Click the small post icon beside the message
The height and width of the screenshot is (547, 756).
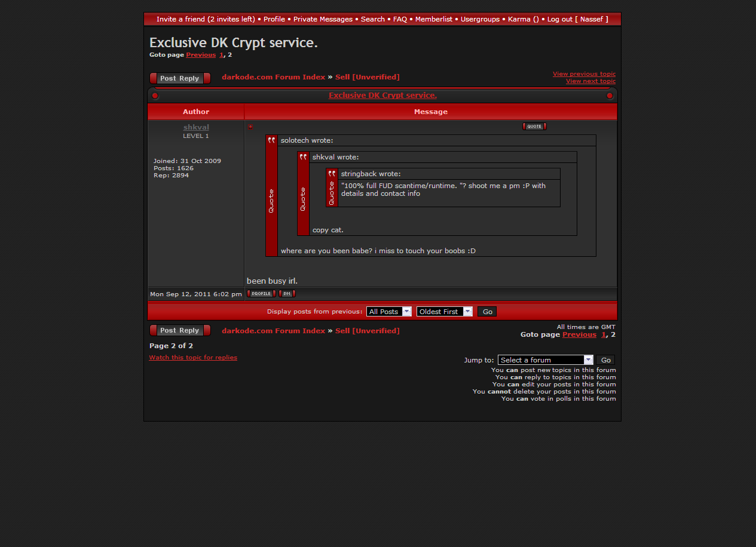[250, 127]
